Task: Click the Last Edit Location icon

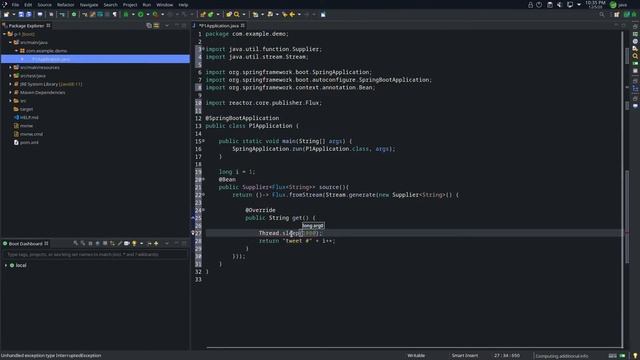Action: click(285, 14)
